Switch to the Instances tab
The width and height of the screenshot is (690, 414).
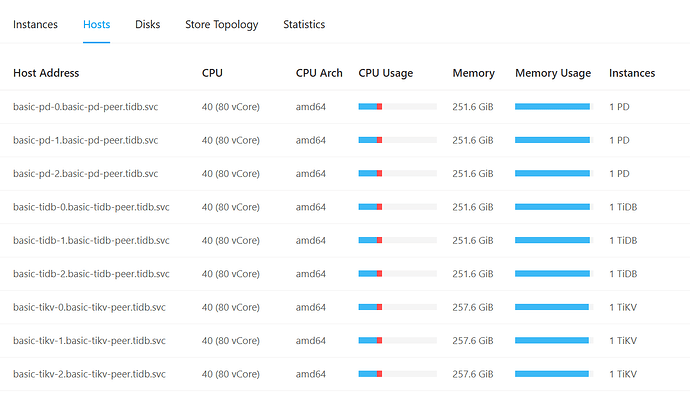pyautogui.click(x=35, y=24)
